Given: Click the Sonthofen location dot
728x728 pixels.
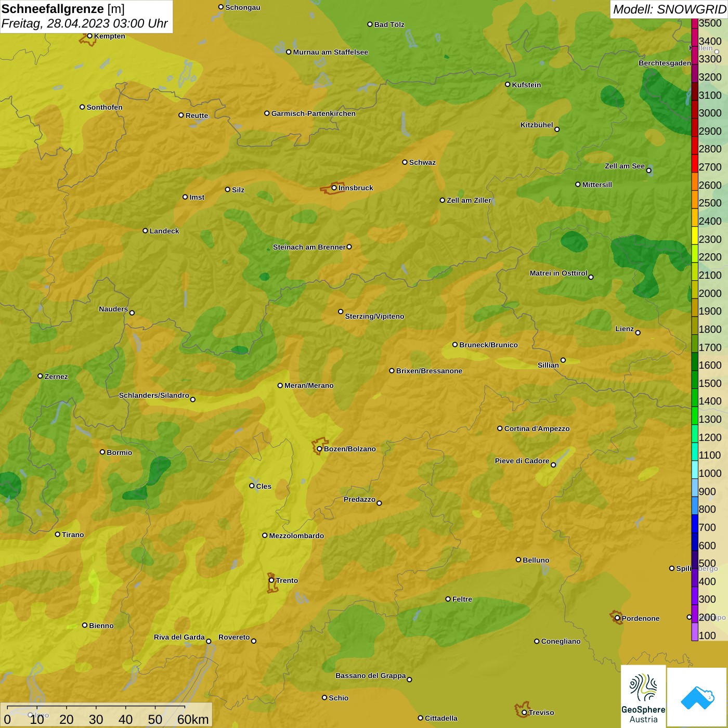Looking at the screenshot, I should click(x=82, y=107).
